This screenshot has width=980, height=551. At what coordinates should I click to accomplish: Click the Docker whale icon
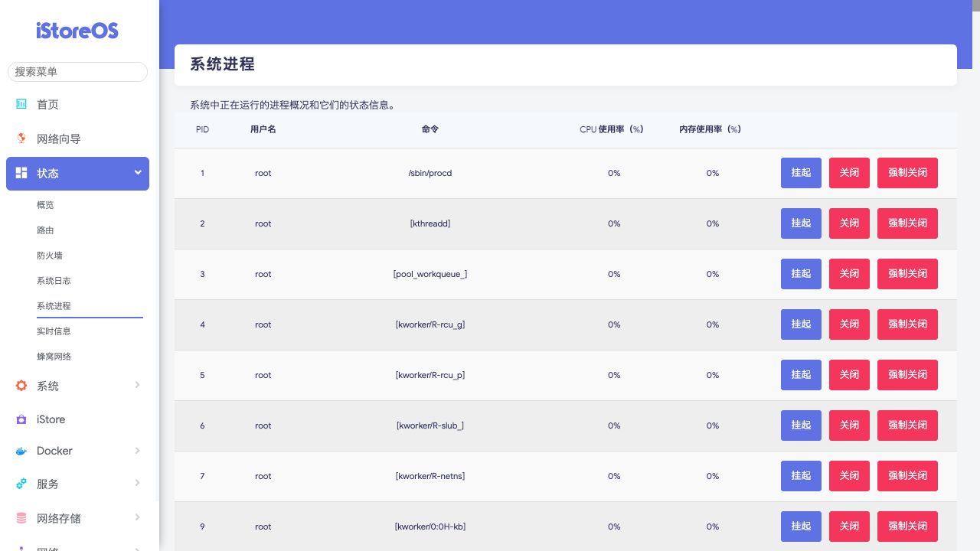point(21,452)
